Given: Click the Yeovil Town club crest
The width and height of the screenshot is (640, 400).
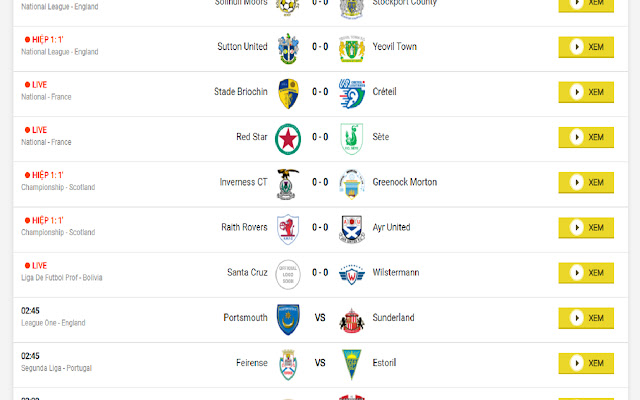Looking at the screenshot, I should click(351, 49).
